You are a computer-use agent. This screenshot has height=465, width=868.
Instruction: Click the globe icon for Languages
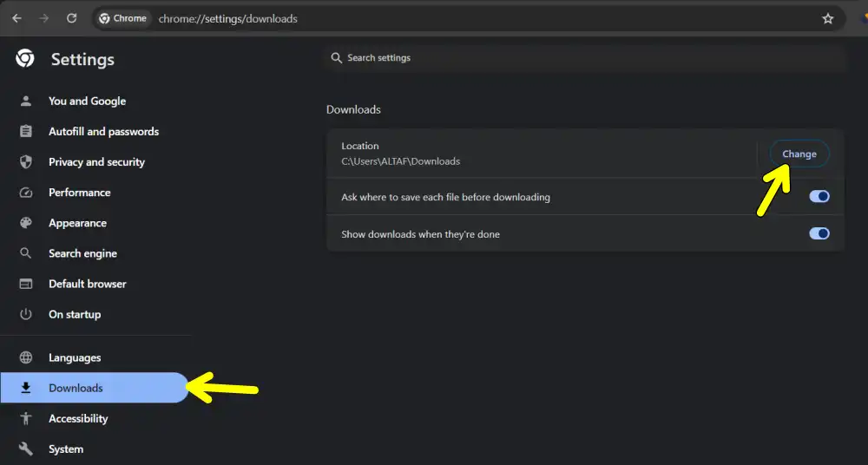(25, 357)
